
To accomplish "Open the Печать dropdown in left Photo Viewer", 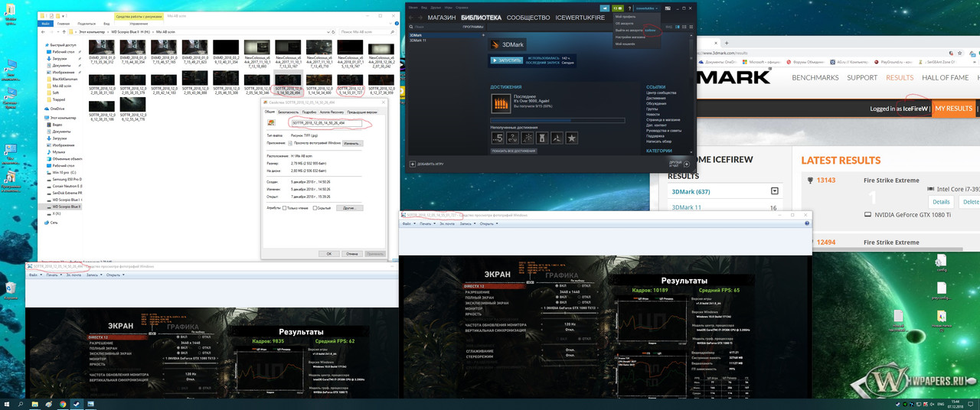I will 55,275.
